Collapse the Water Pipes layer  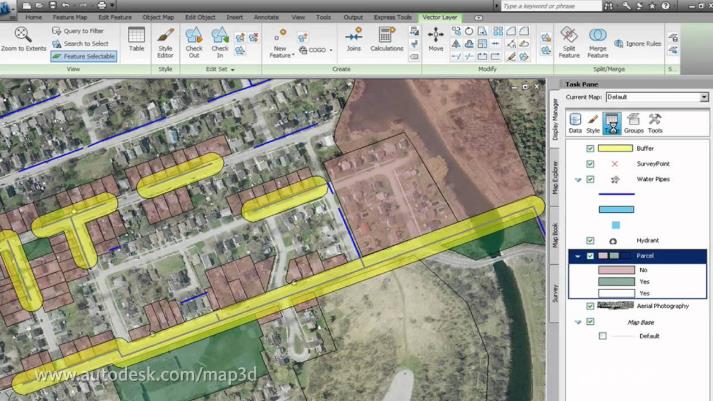point(578,180)
